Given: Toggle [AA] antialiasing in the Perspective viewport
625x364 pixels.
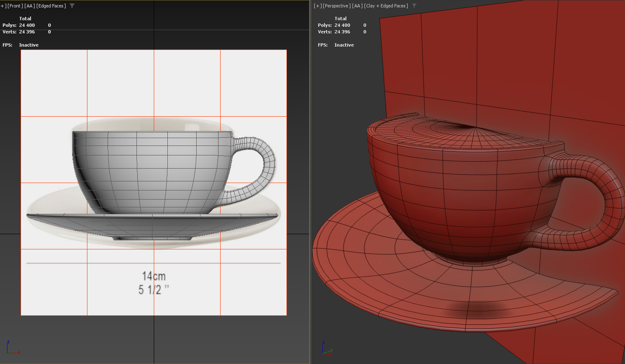Looking at the screenshot, I should point(356,6).
